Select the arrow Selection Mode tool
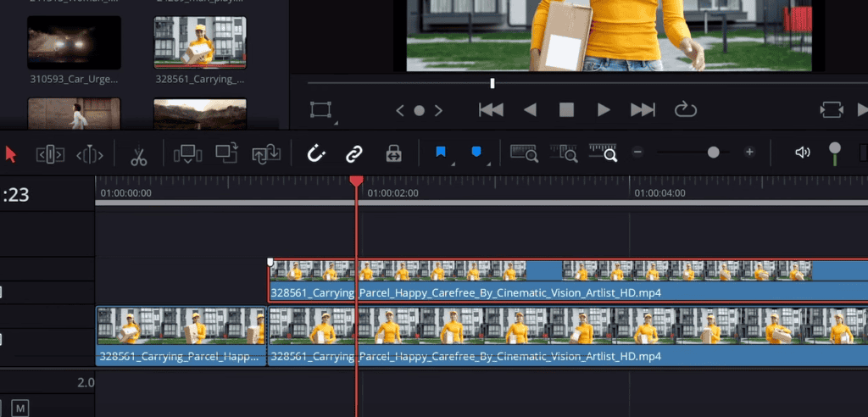Screen dimensions: 868x417 [10, 154]
